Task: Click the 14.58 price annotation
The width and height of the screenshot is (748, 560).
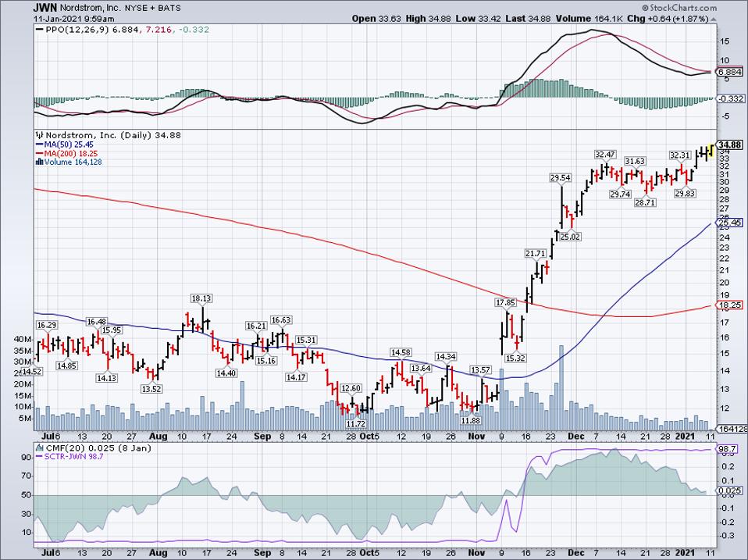Action: pyautogui.click(x=401, y=352)
